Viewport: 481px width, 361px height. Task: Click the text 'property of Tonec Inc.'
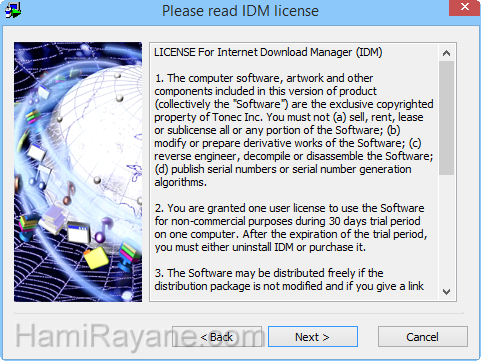[x=209, y=117]
